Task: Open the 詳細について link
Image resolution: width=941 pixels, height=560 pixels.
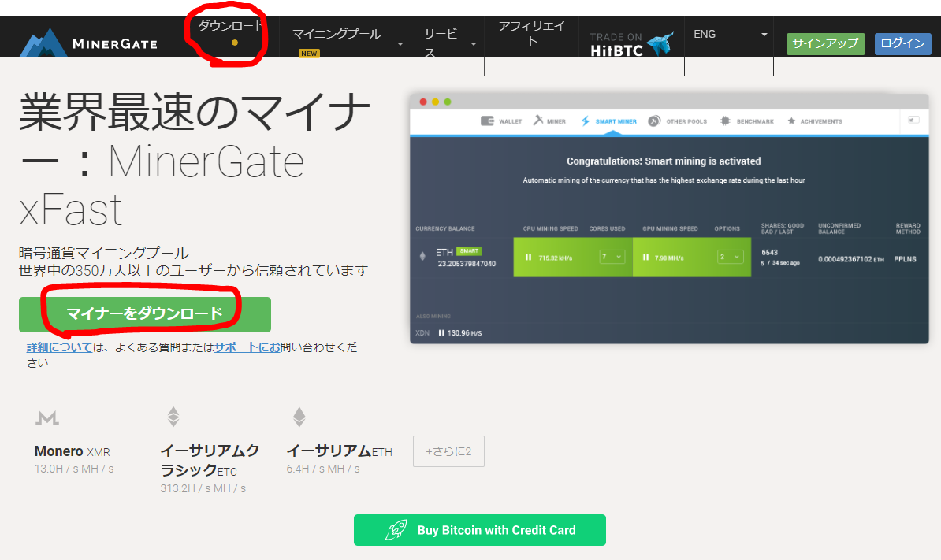Action: (59, 347)
